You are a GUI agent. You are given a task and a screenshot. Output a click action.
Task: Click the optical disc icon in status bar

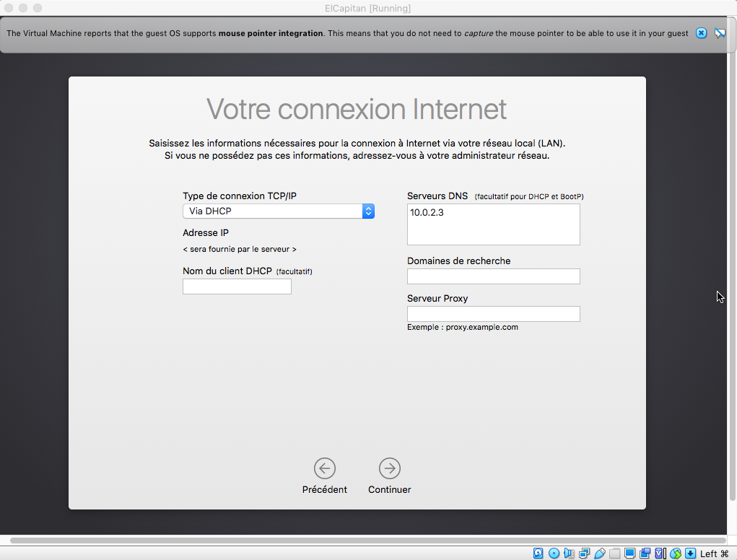[554, 554]
